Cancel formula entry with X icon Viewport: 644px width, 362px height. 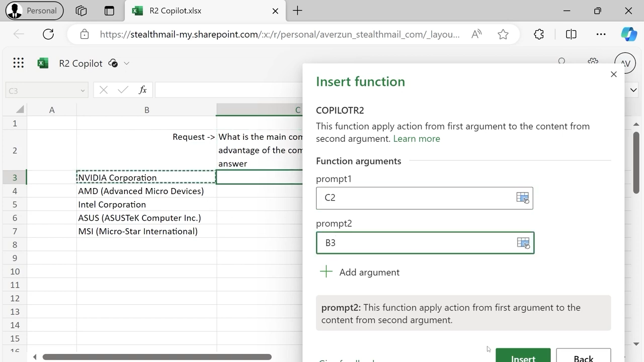104,90
